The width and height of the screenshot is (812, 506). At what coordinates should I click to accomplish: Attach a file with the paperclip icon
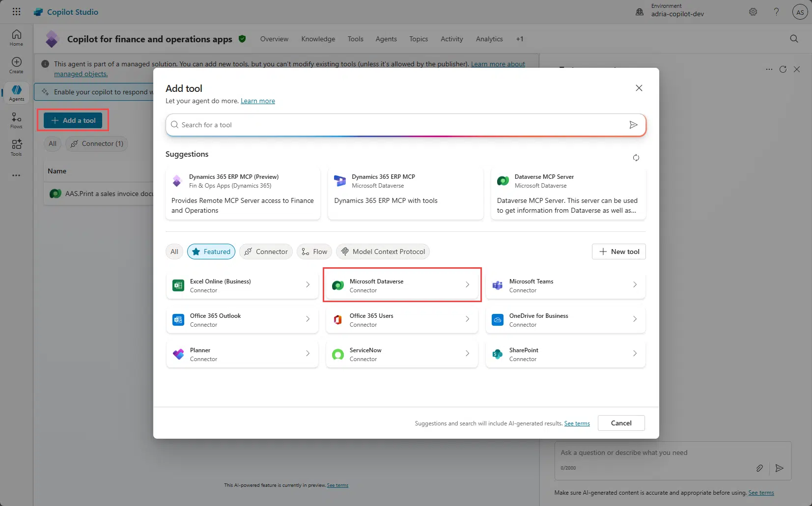click(759, 468)
